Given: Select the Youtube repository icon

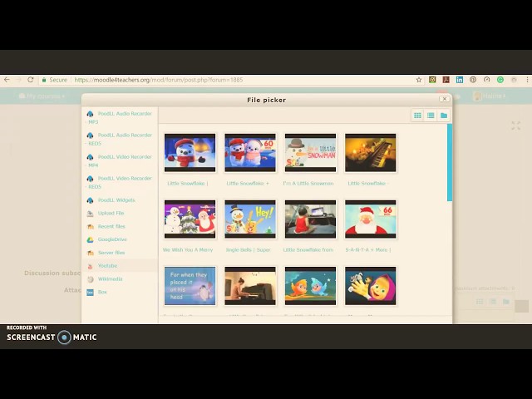Looking at the screenshot, I should point(90,266).
